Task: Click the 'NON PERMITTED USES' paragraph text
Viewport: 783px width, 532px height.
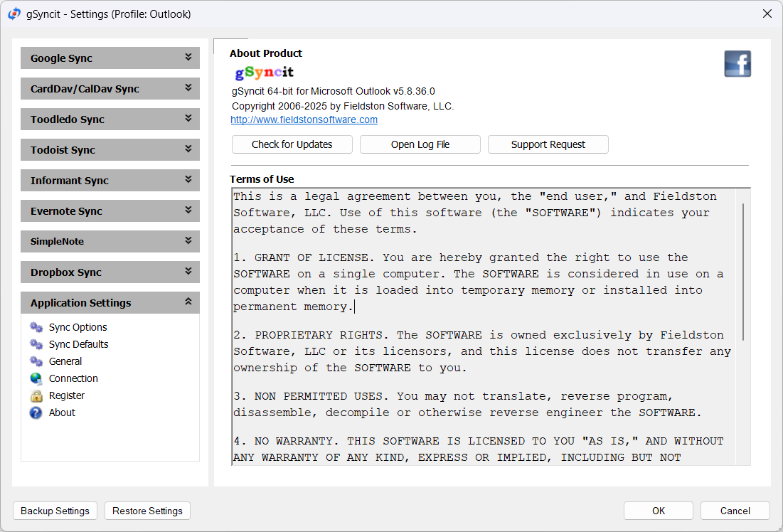Action: coord(467,404)
